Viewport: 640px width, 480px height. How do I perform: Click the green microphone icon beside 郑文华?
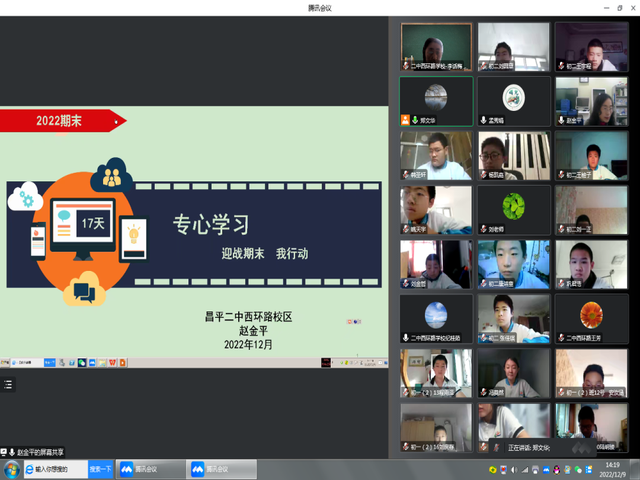pos(415,120)
